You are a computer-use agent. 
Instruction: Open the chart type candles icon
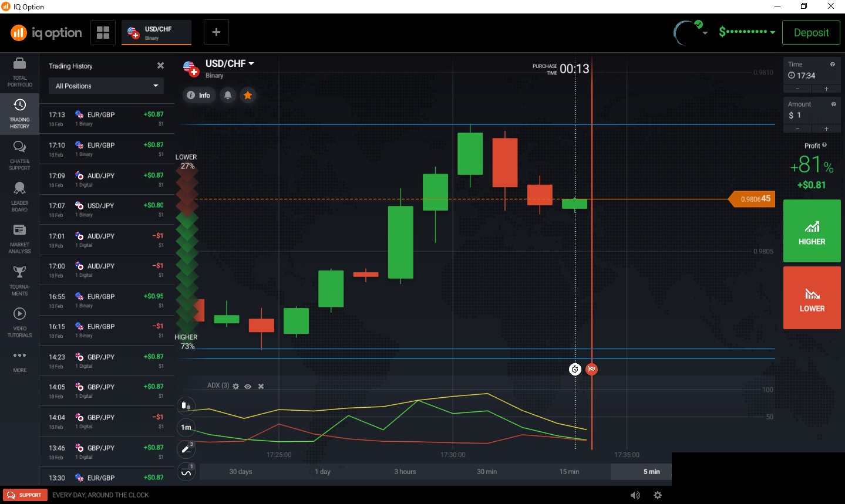[x=186, y=405]
